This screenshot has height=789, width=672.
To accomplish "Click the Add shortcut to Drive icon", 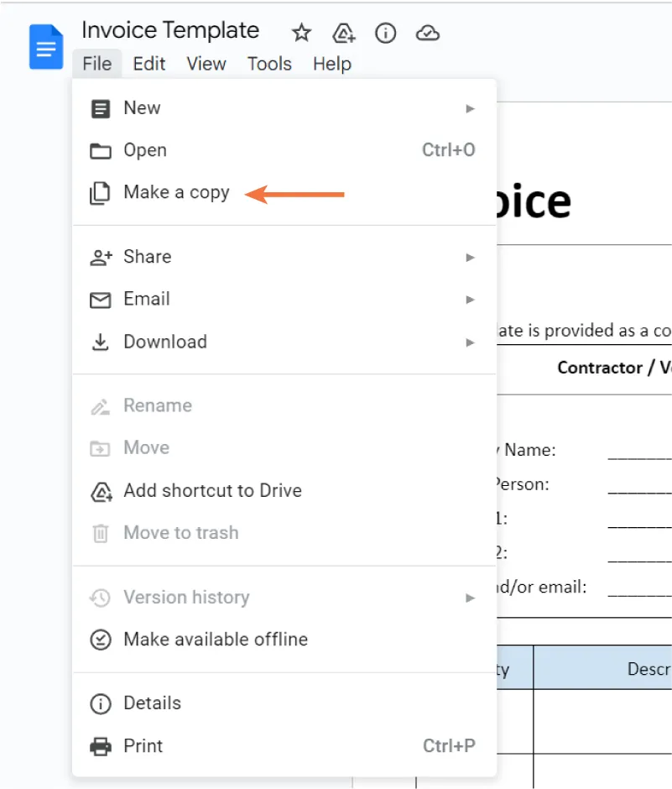I will click(101, 491).
